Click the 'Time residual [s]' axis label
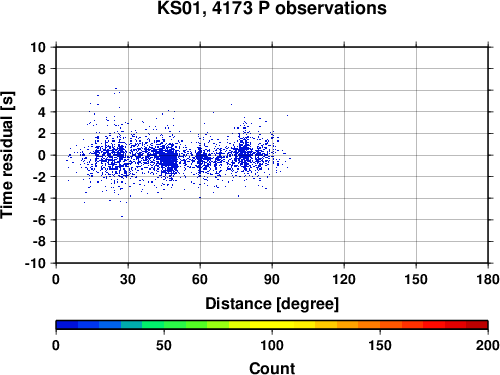This screenshot has height=375, width=500. (7, 155)
